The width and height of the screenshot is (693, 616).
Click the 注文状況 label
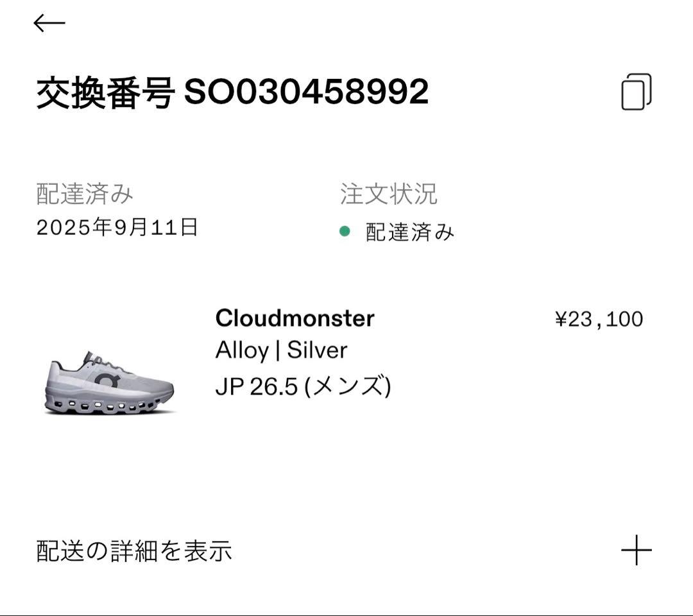pos(388,194)
